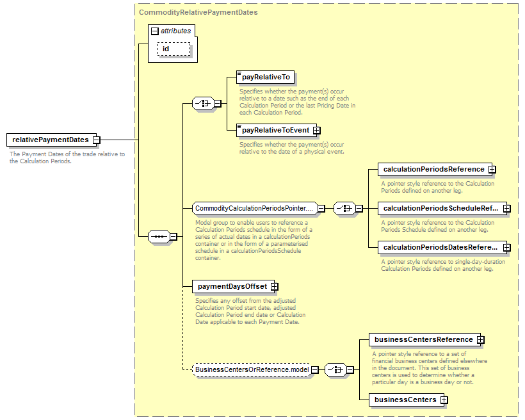Click the CommodityRelativePaymentDates type label
525x420 pixels.
click(x=198, y=12)
